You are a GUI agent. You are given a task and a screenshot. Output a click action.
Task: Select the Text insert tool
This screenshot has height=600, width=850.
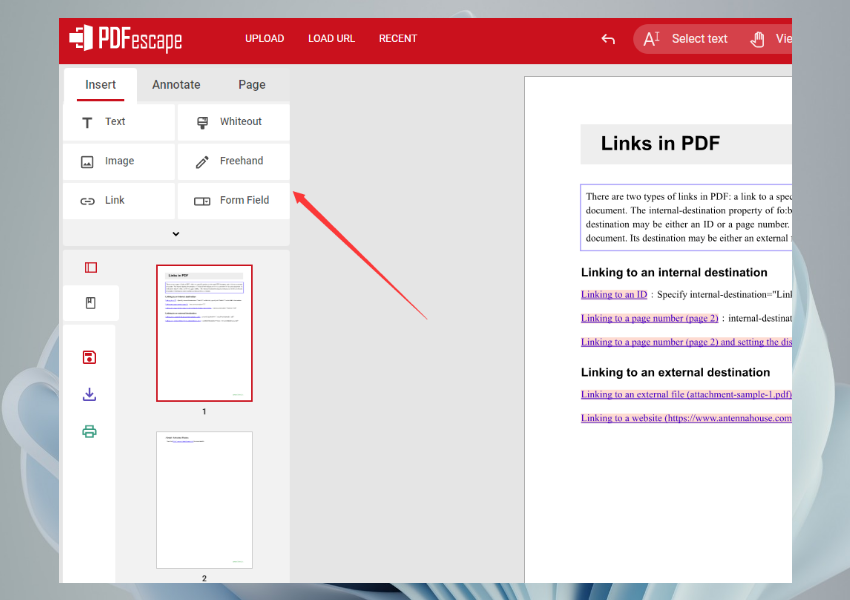click(105, 121)
